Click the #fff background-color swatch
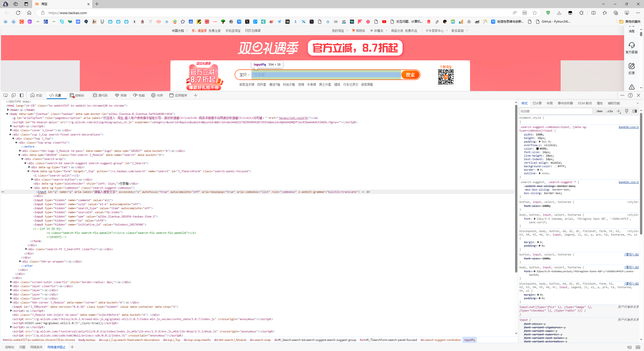The width and height of the screenshot is (644, 351). click(556, 166)
